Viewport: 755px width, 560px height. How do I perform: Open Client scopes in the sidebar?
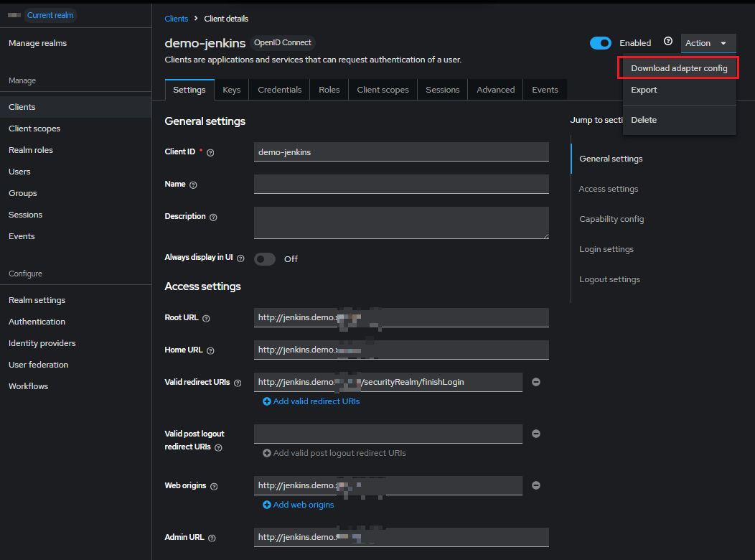[x=75, y=129]
